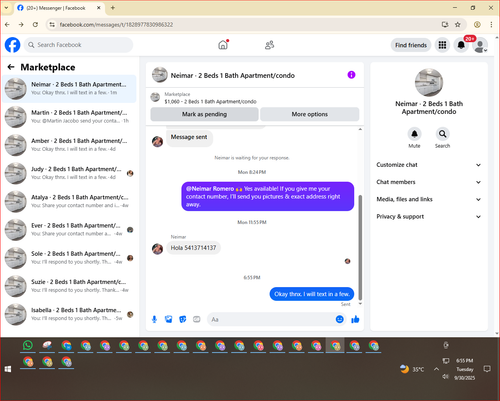Open the tab search dropdown in Chrome
500x401 pixels.
(6, 8)
